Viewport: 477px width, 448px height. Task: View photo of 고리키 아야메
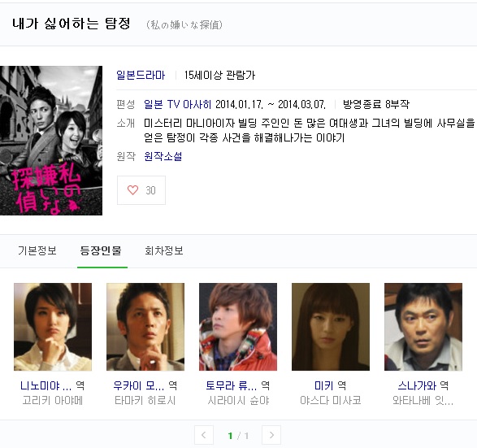(x=53, y=327)
